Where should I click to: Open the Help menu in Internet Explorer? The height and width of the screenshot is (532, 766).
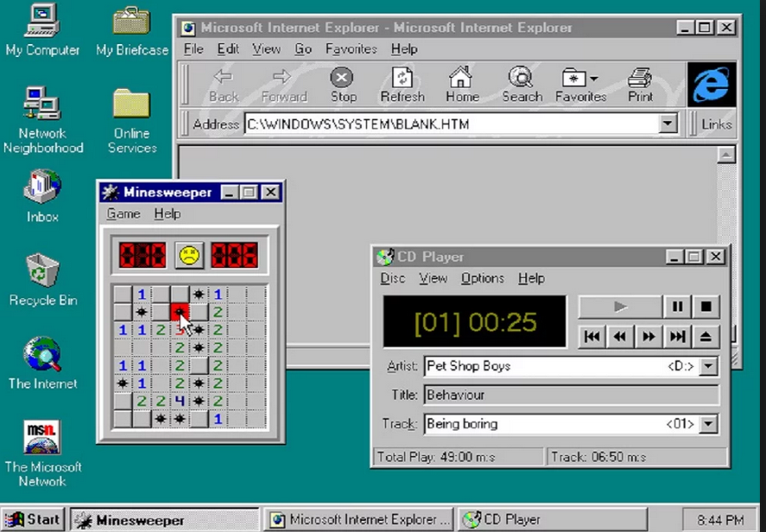(x=404, y=49)
